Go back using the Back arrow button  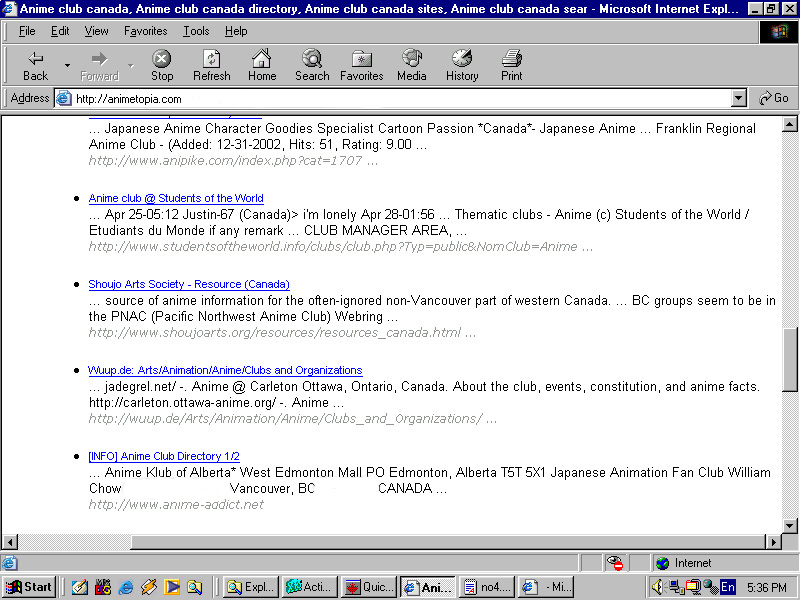click(x=35, y=65)
